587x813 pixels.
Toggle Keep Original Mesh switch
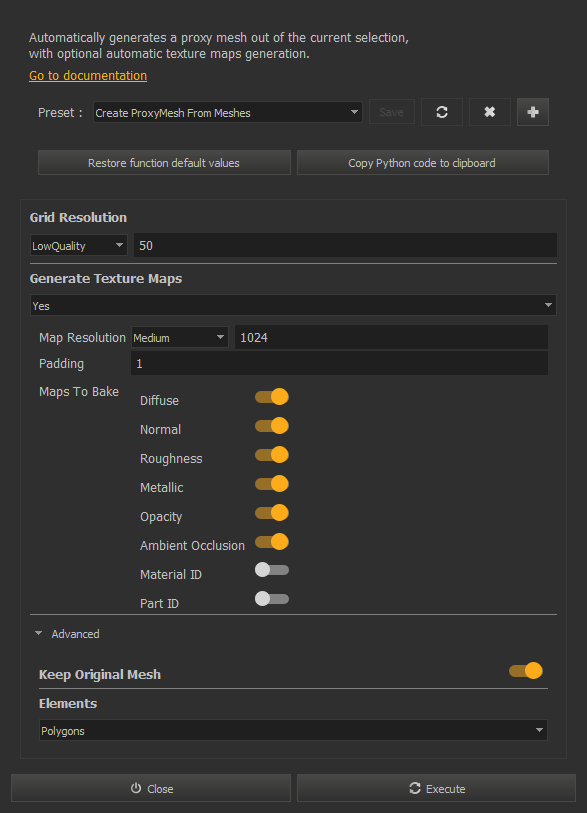click(526, 671)
